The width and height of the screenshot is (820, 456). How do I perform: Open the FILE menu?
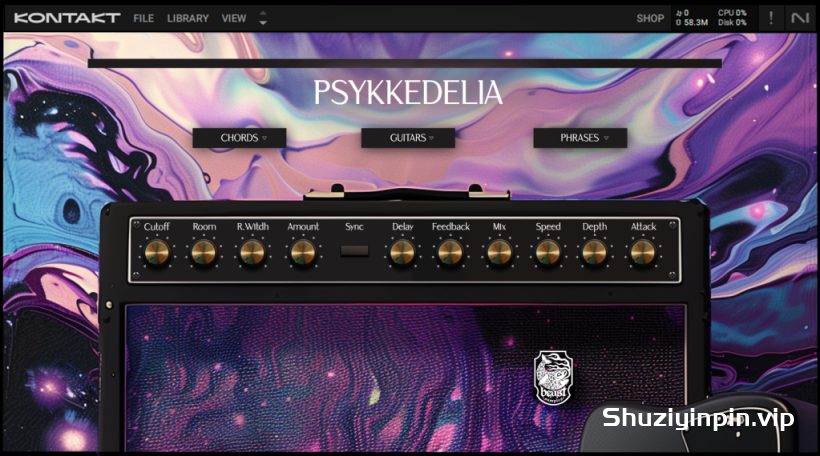(x=143, y=18)
